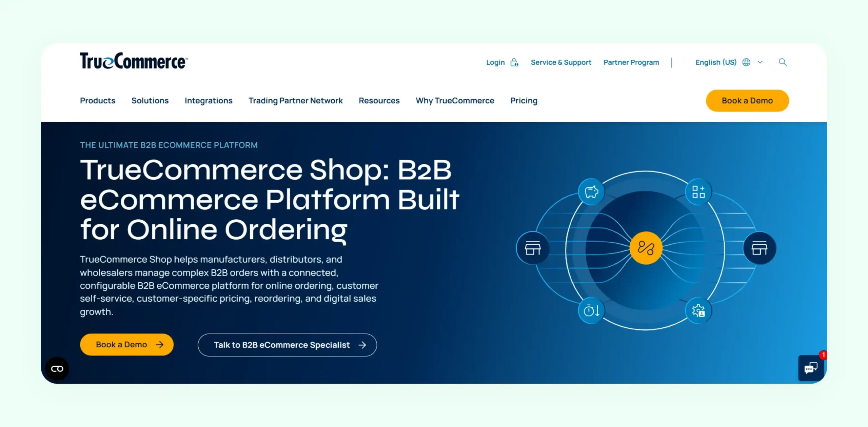Open the Resources menu
The width and height of the screenshot is (868, 427).
point(379,101)
